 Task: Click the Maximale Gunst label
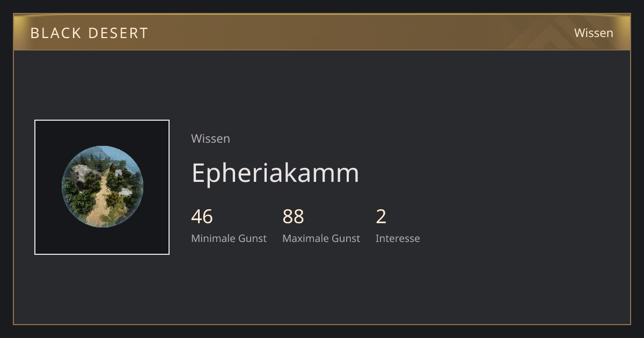[321, 238]
